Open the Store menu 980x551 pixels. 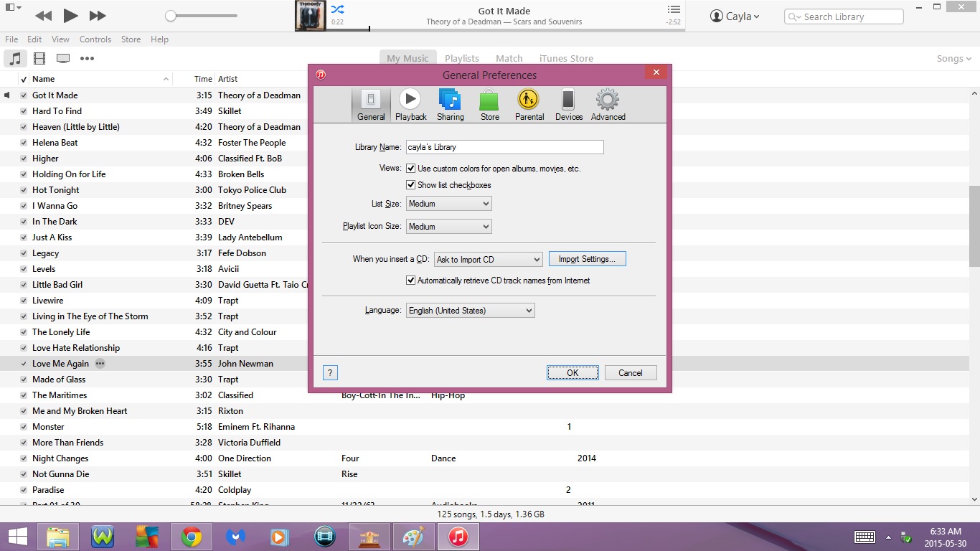coord(131,39)
